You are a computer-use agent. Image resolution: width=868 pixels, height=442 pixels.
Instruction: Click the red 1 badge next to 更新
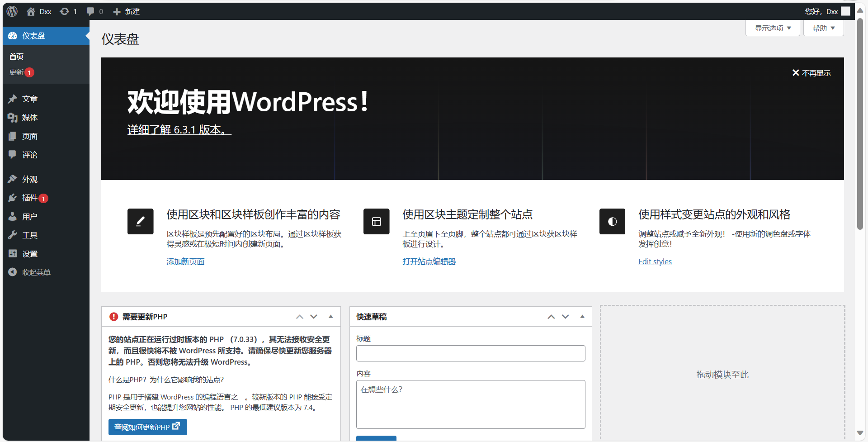point(29,72)
